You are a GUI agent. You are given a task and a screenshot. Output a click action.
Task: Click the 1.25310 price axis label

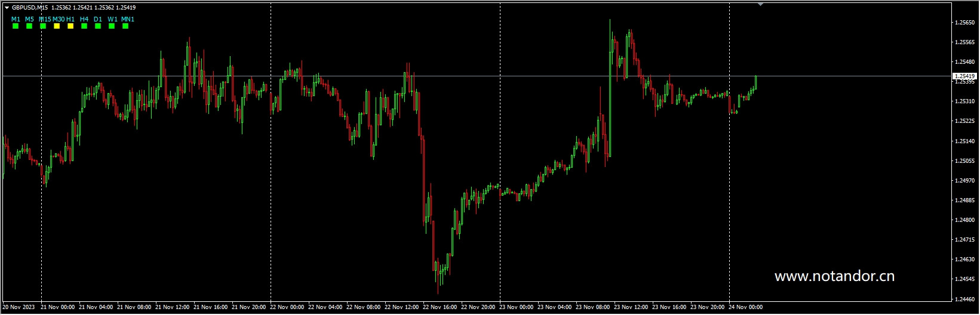click(965, 101)
